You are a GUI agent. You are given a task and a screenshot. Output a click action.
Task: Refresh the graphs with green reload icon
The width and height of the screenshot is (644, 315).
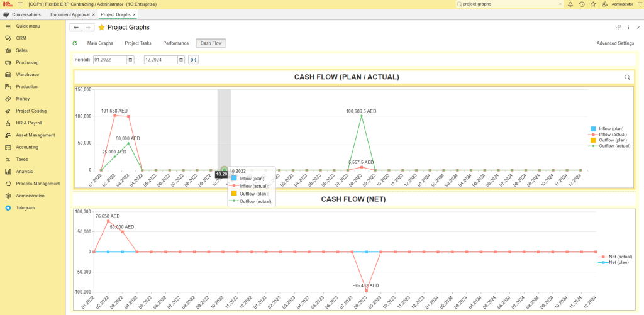[74, 43]
